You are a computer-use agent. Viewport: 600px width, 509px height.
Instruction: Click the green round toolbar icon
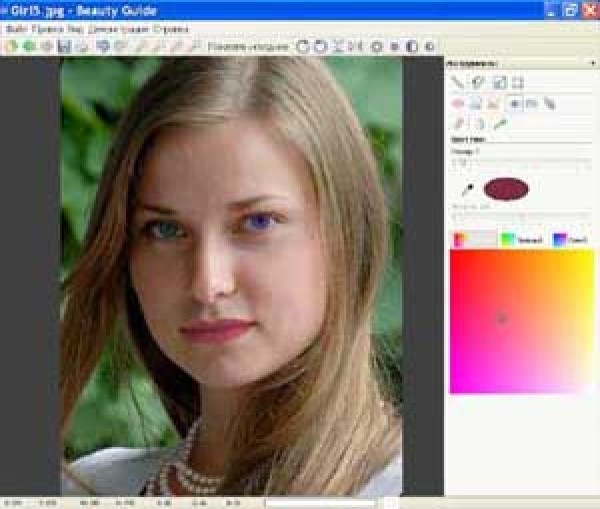point(29,47)
